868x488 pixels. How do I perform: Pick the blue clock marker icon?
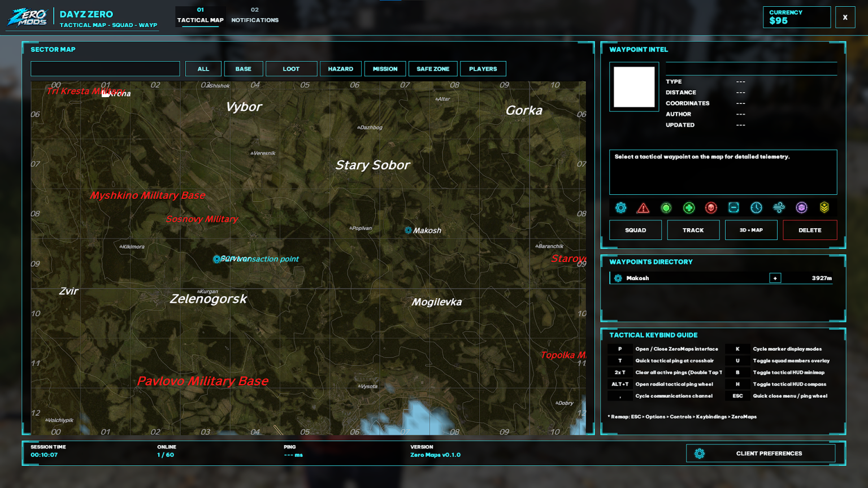pyautogui.click(x=756, y=208)
